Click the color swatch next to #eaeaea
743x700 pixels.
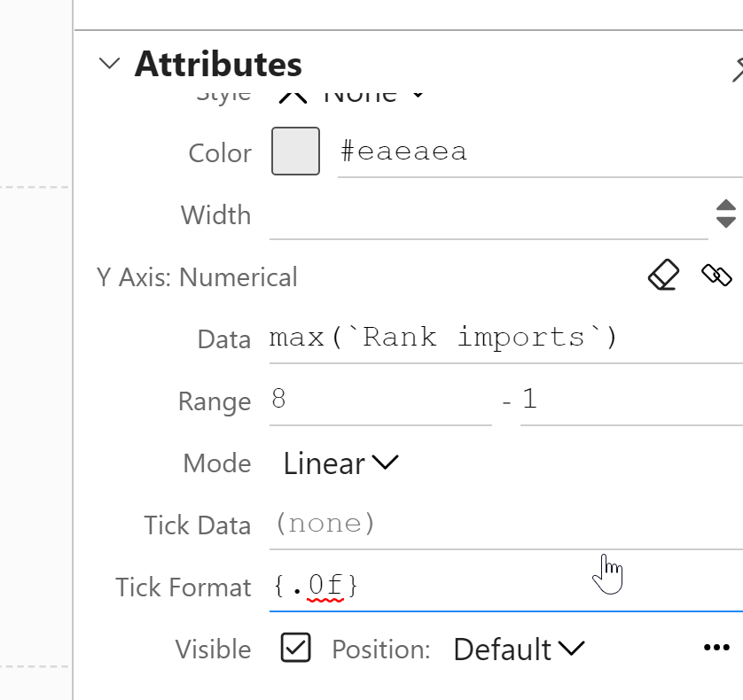coord(294,152)
